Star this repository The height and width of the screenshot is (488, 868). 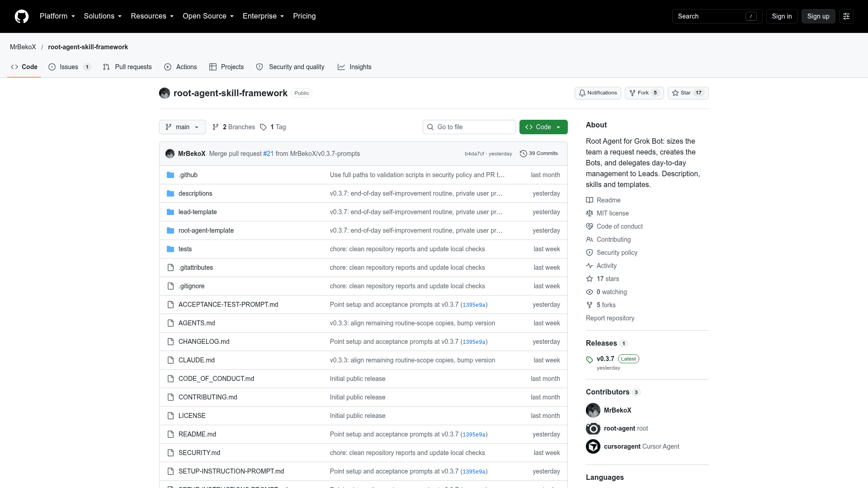pyautogui.click(x=688, y=93)
